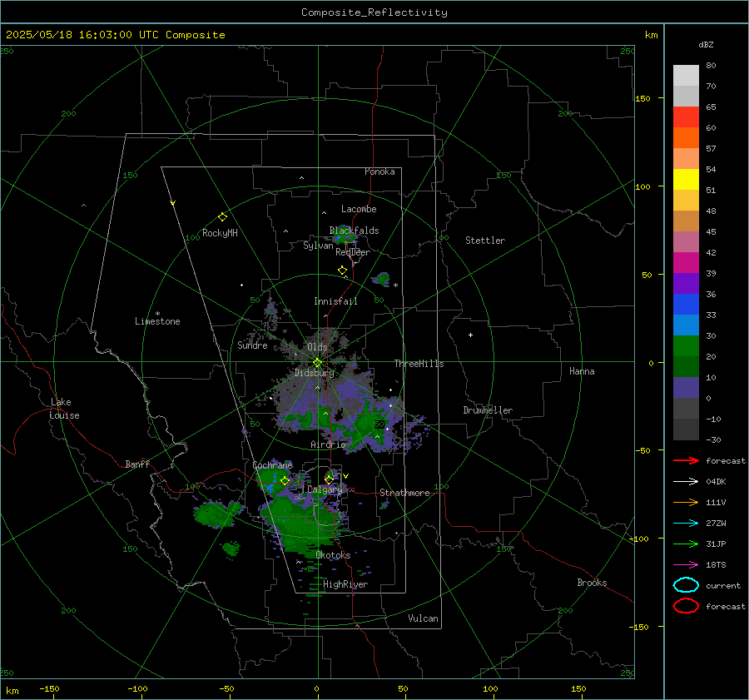The height and width of the screenshot is (700, 749).
Task: Click the small echo southeast of RedDeer
Action: (x=382, y=279)
